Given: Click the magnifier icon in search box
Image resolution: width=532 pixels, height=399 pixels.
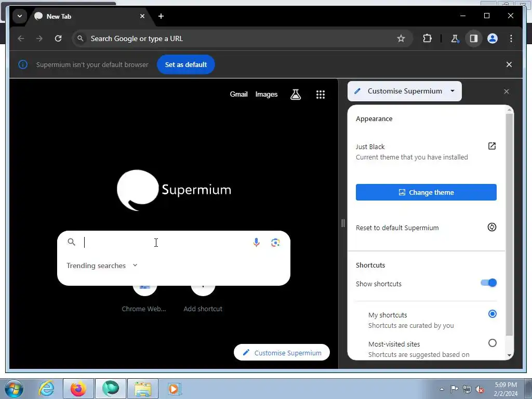Looking at the screenshot, I should point(71,242).
